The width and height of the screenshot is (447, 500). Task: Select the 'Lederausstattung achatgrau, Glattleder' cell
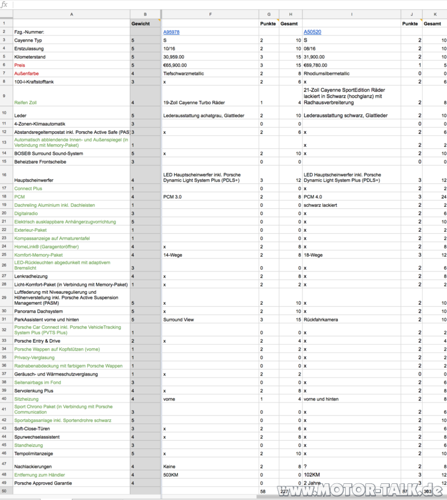pos(210,113)
